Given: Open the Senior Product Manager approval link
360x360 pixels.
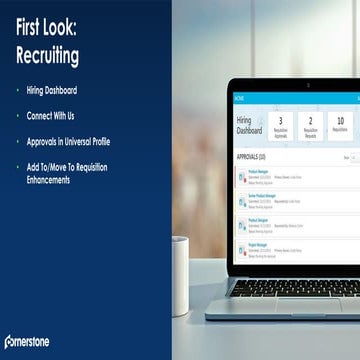Looking at the screenshot, I should point(262,196).
